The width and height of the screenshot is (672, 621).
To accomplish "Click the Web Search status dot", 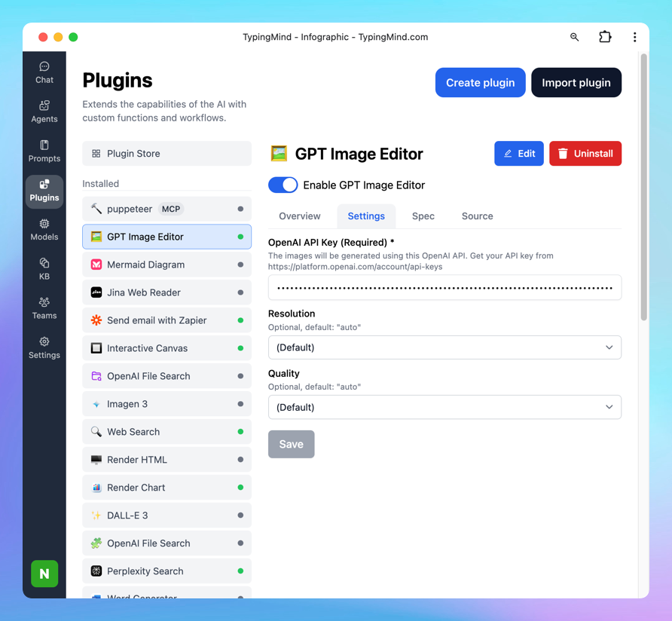I will [240, 432].
